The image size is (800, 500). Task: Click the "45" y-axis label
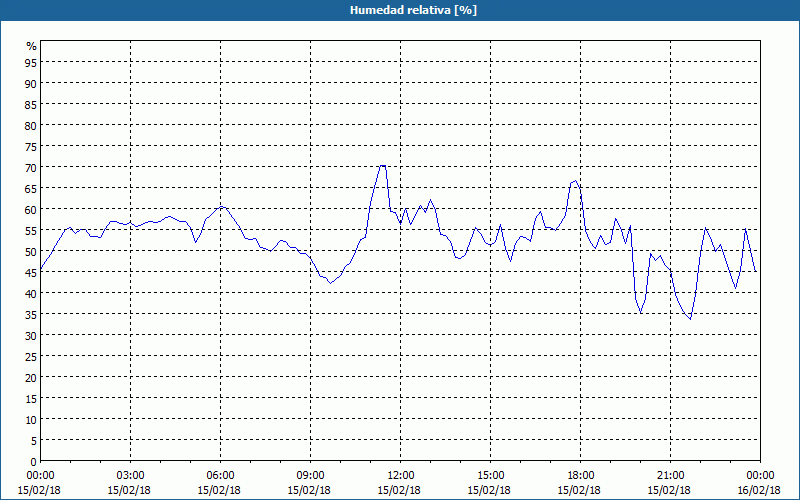(x=31, y=272)
